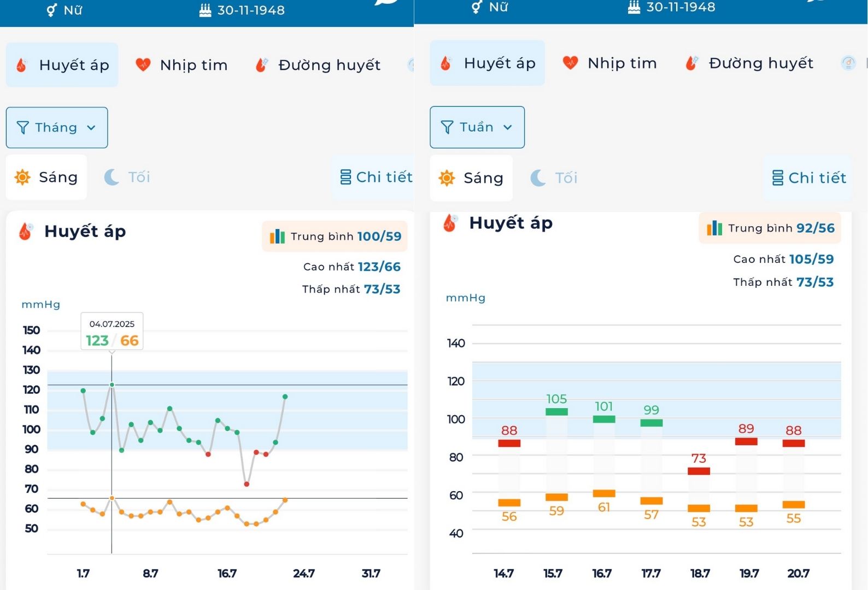This screenshot has height=590, width=868.
Task: Click Đường huyết blood drop icon on left
Action: click(262, 65)
